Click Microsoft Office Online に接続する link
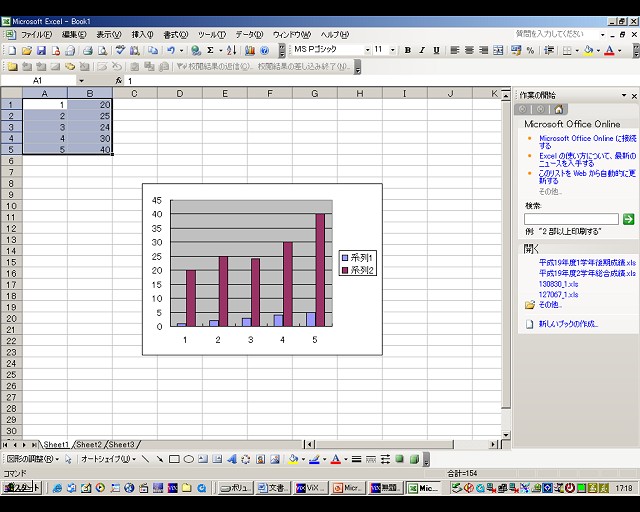 coord(588,142)
